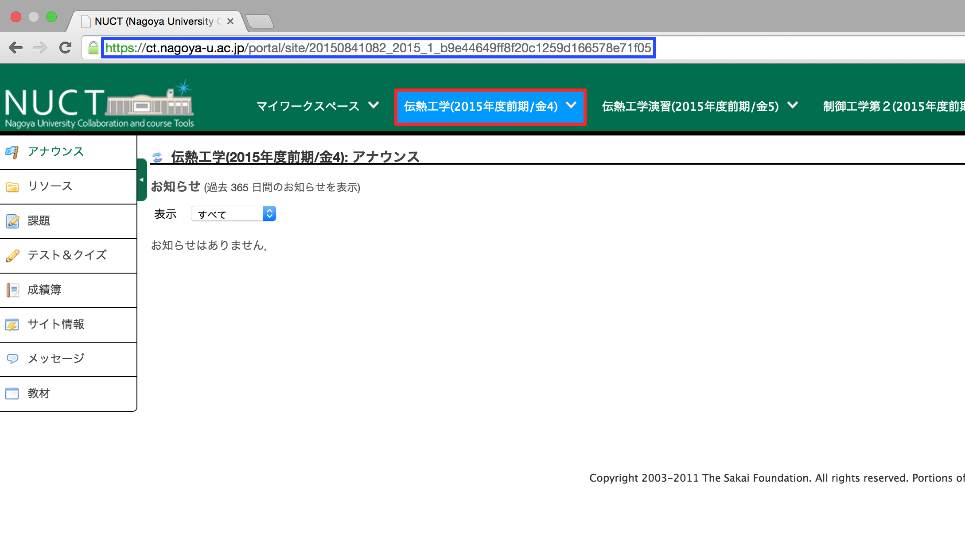
Task: Click the アナウンス announcement icon in sidebar
Action: point(12,152)
